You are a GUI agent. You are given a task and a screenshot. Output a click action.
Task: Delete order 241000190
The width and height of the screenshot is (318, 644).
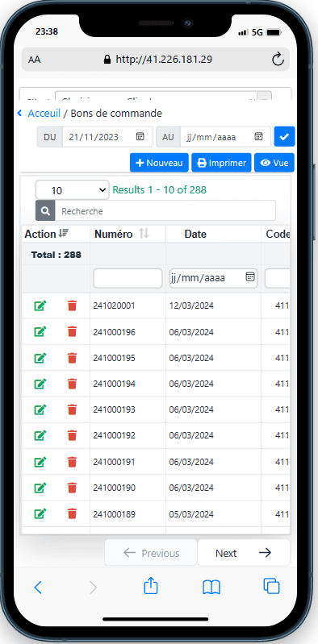[x=72, y=488]
